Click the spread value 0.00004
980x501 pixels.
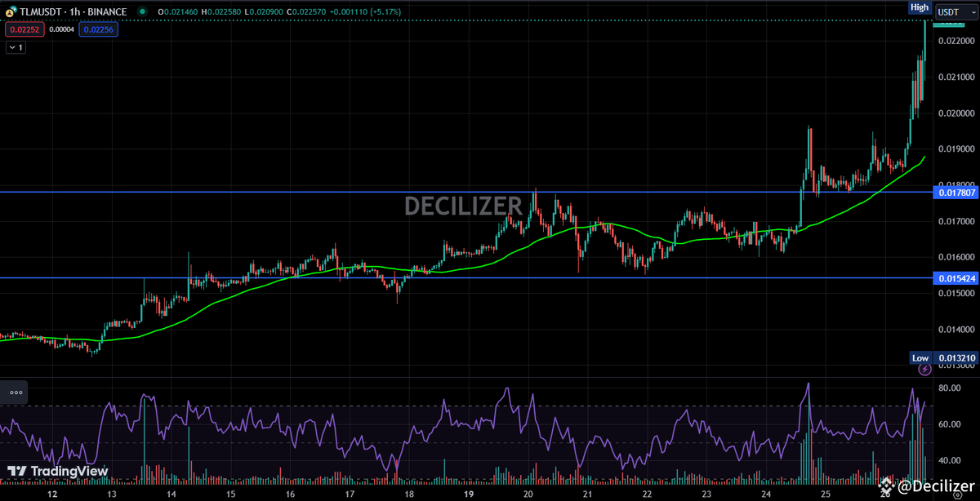(61, 29)
